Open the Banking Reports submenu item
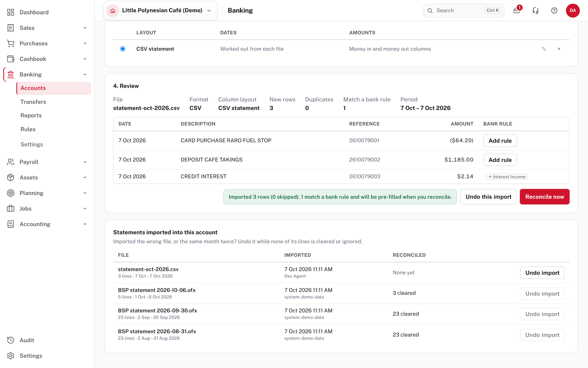 [31, 115]
